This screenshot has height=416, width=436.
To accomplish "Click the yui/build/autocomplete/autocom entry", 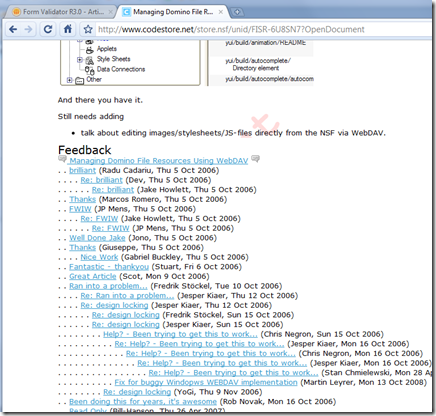I will pyautogui.click(x=269, y=79).
